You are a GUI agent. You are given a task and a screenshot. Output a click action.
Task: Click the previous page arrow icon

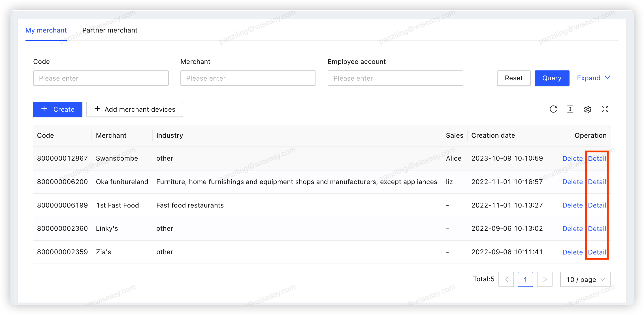pyautogui.click(x=506, y=279)
